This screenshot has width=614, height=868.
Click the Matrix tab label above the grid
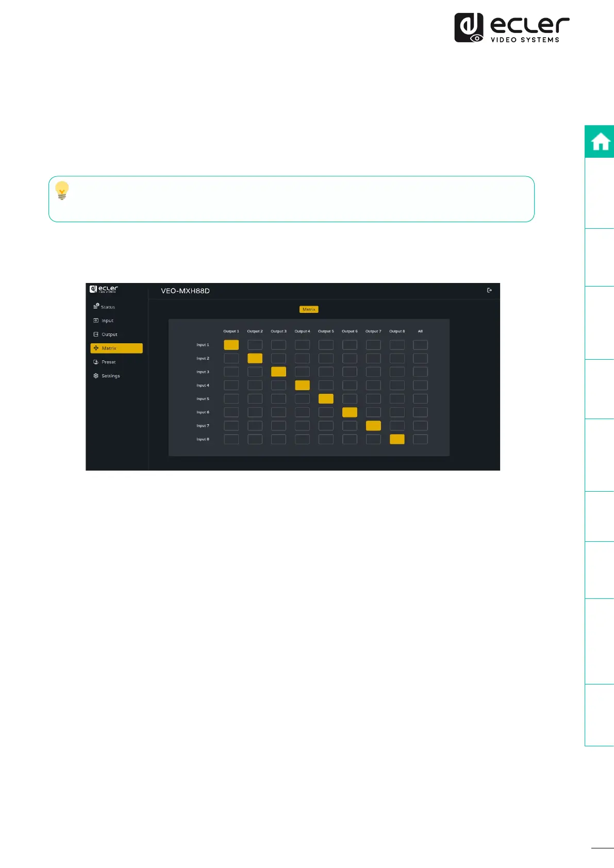[309, 309]
